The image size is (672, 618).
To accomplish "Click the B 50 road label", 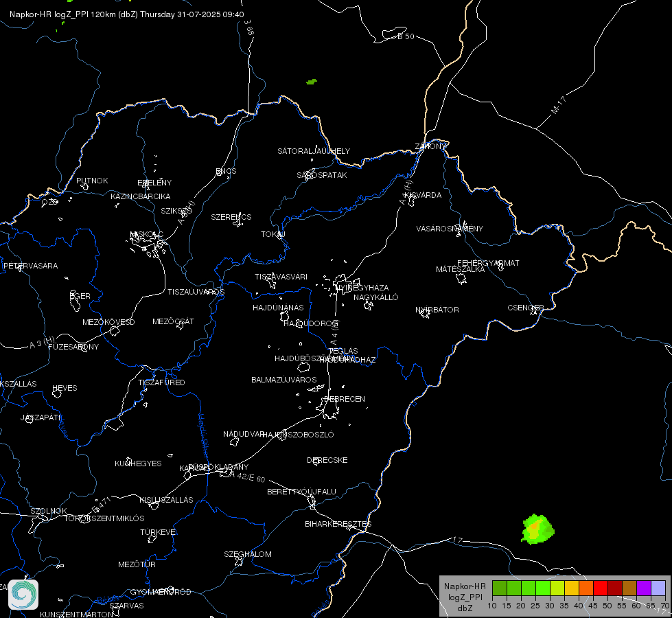I will pos(406,36).
